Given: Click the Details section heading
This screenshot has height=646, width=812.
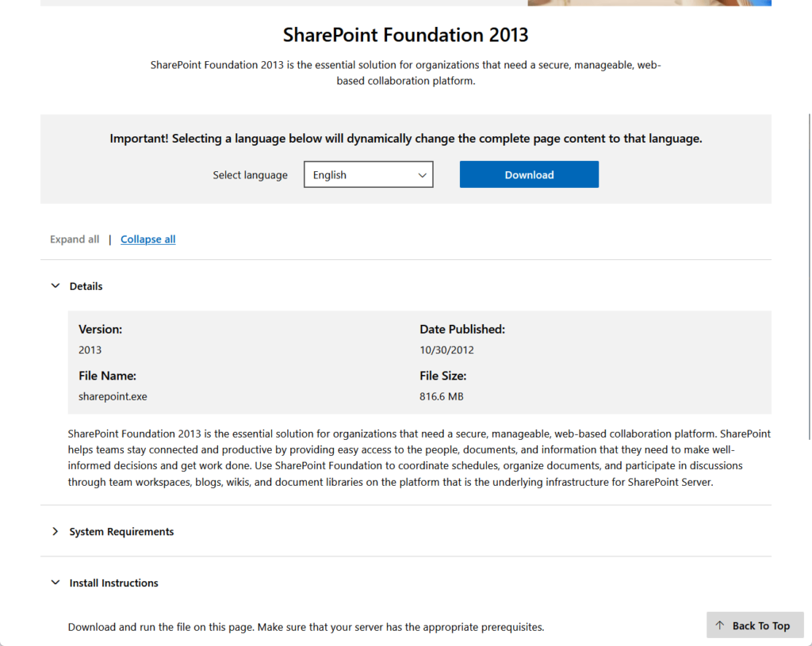Looking at the screenshot, I should pyautogui.click(x=86, y=286).
